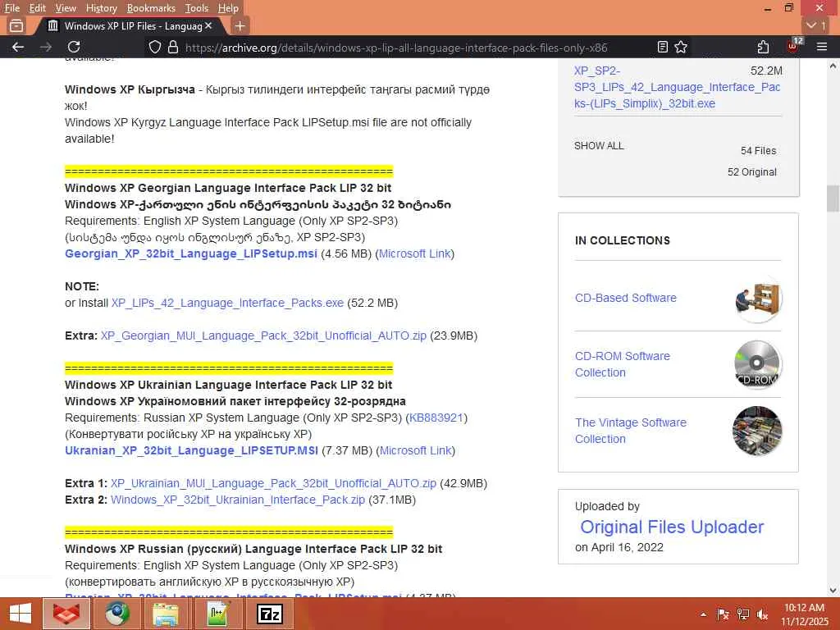Open Notepad++ from the taskbar
The image size is (840, 630).
tap(217, 614)
